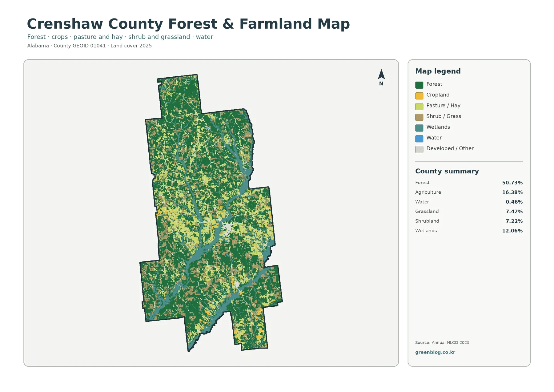
Task: Click the 'Shrubland' summary row label
Action: click(427, 221)
